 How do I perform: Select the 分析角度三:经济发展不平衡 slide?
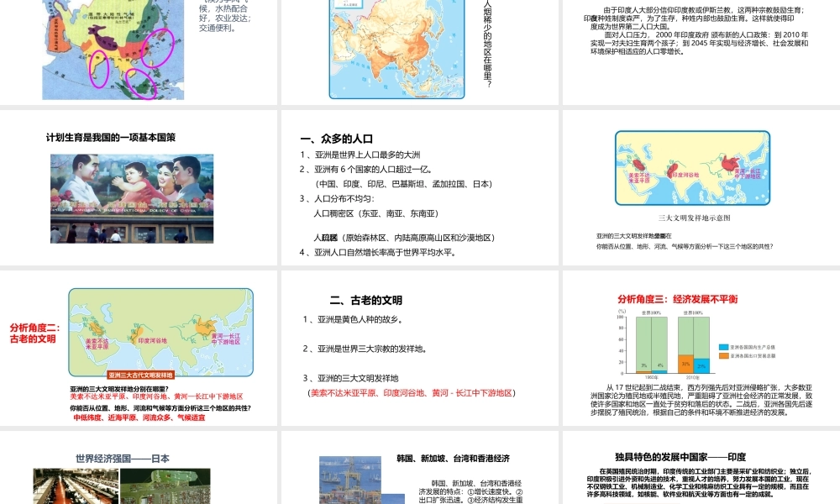[x=701, y=348]
